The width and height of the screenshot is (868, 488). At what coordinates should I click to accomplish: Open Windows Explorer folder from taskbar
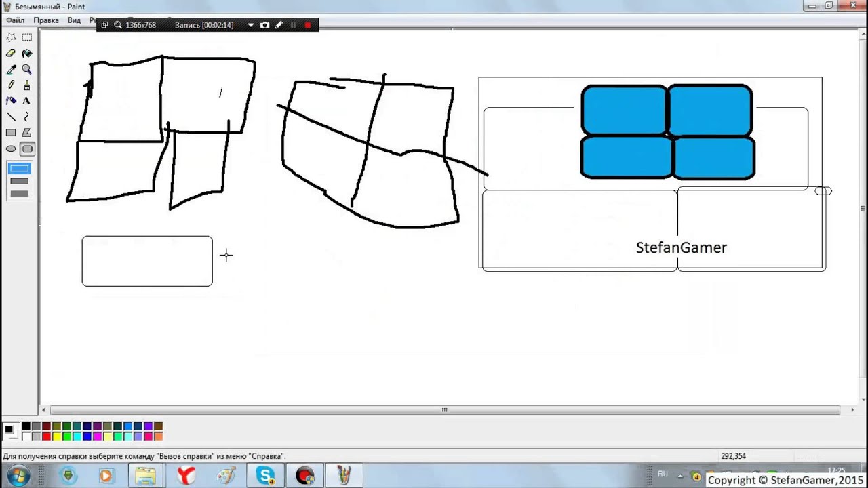(146, 476)
